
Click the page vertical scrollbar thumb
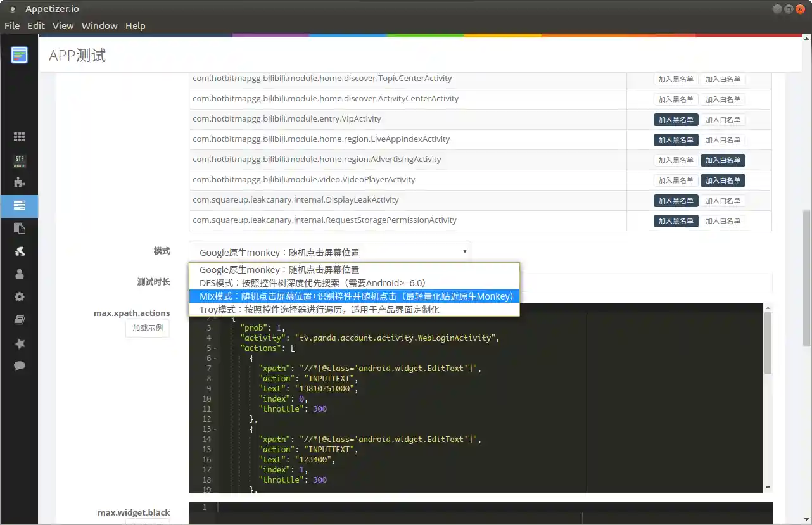806,279
